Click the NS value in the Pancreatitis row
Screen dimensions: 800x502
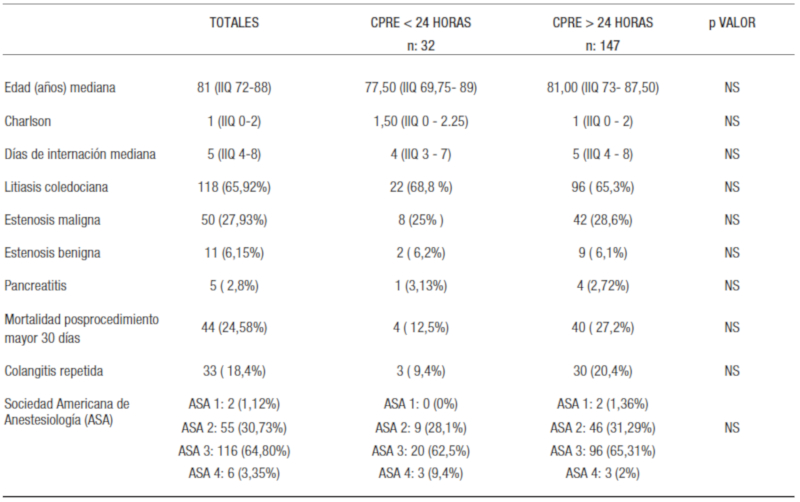732,286
